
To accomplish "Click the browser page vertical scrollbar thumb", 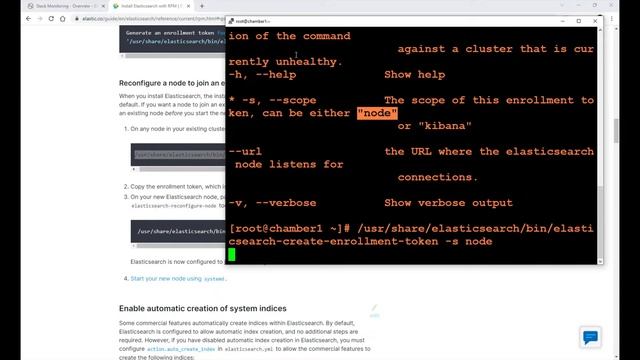I will (616, 131).
